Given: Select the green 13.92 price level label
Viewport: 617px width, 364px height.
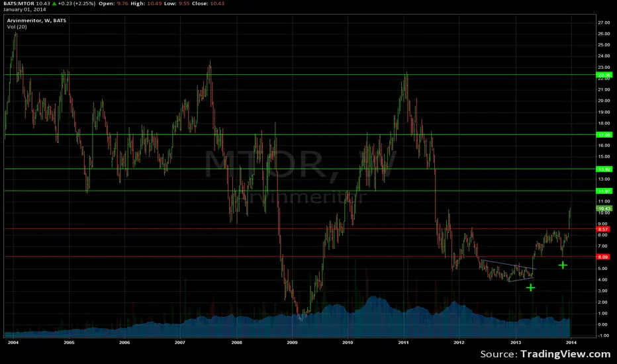Looking at the screenshot, I should click(x=604, y=169).
